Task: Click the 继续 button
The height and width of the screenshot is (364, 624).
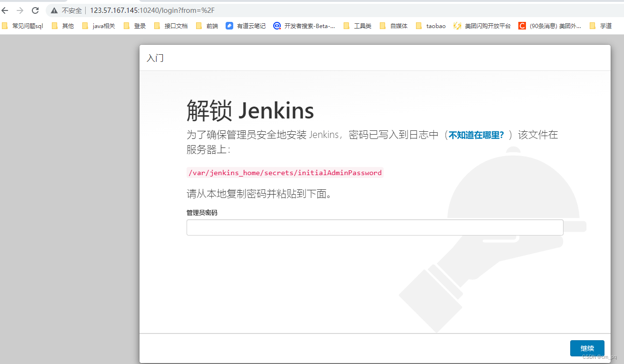Action: pyautogui.click(x=587, y=348)
